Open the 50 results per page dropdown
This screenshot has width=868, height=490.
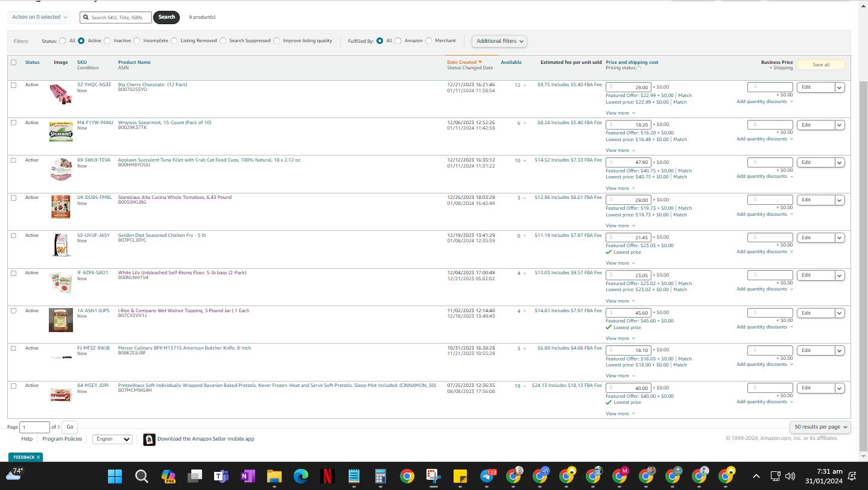click(820, 427)
